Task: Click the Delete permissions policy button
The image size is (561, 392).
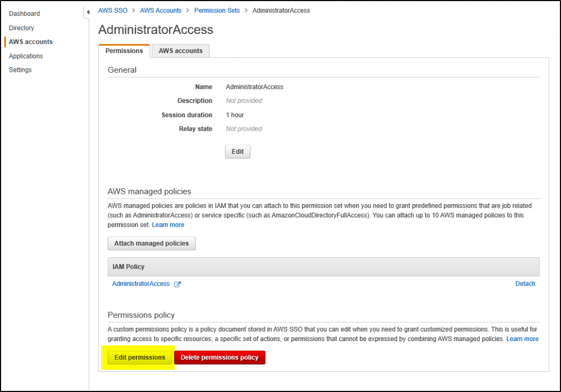Action: (x=219, y=357)
